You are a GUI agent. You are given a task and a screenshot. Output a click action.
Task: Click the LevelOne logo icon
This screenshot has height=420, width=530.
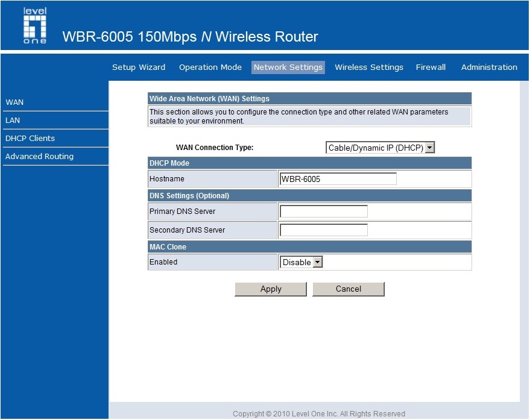pos(35,26)
